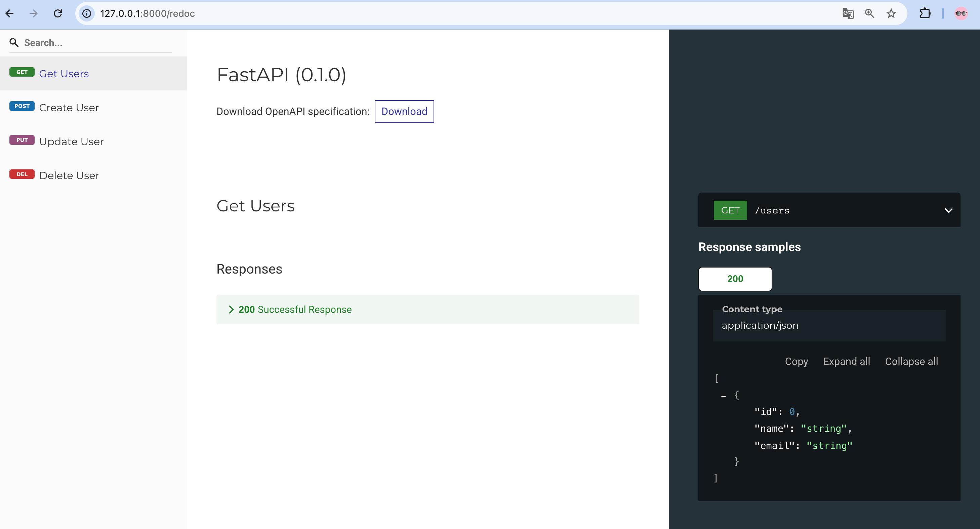Image resolution: width=980 pixels, height=529 pixels.
Task: Click the Download specification button
Action: coord(404,112)
